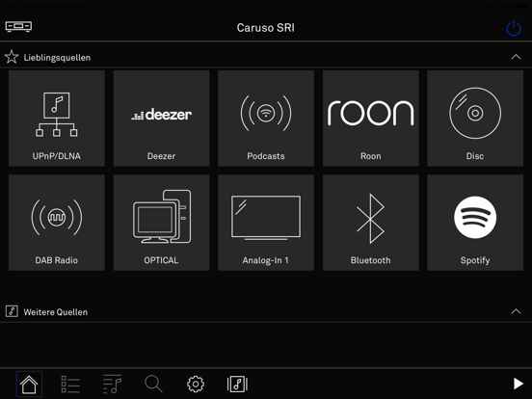The width and height of the screenshot is (532, 399).
Task: Switch to the OPTICAL input
Action: click(162, 223)
